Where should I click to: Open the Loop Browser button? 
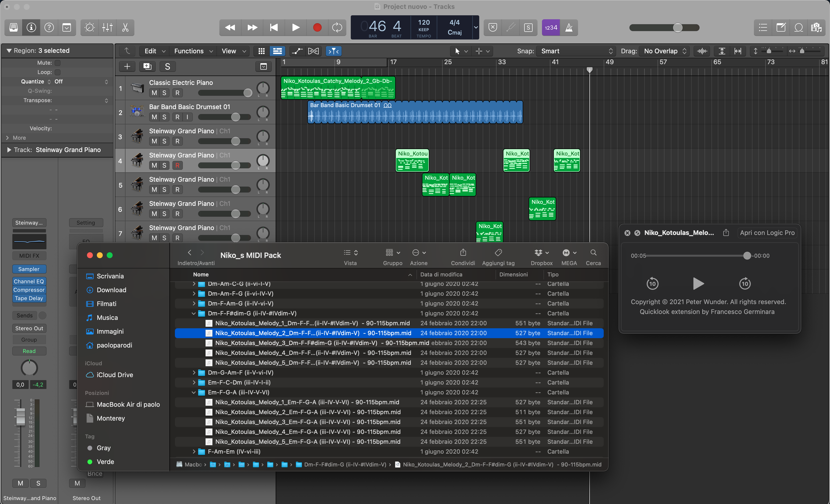coord(799,28)
